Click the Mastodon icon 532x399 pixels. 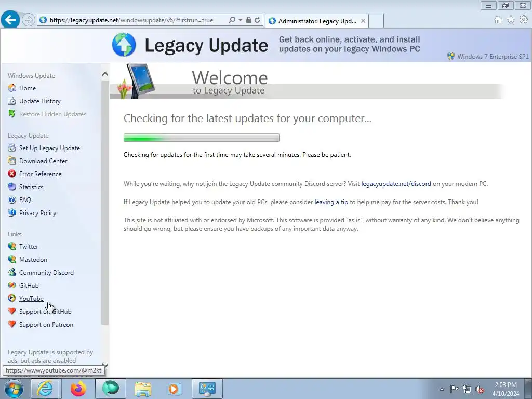tap(12, 260)
